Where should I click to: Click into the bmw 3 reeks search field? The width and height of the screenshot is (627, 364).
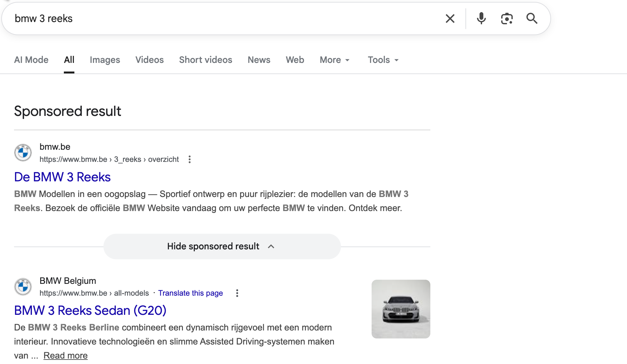[x=223, y=19]
